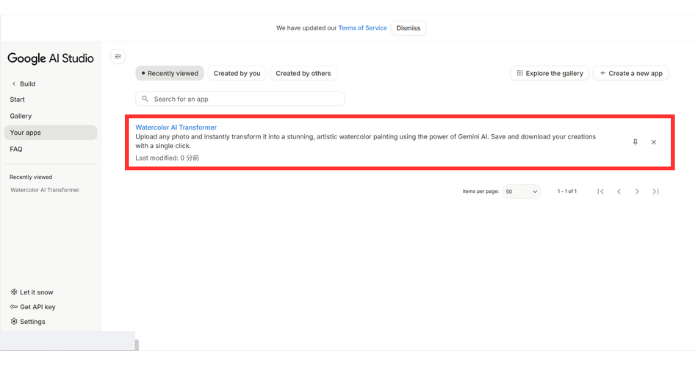This screenshot has width=698, height=365.
Task: Click the Let it snow text
Action: (37, 292)
